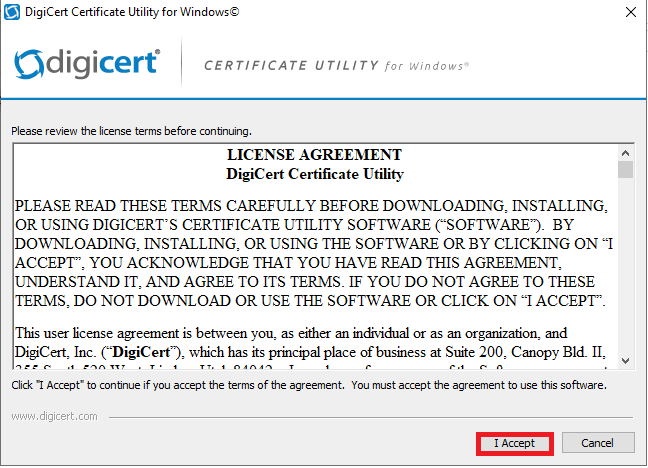Click the www.digicert.com text
648x468 pixels.
(x=55, y=416)
